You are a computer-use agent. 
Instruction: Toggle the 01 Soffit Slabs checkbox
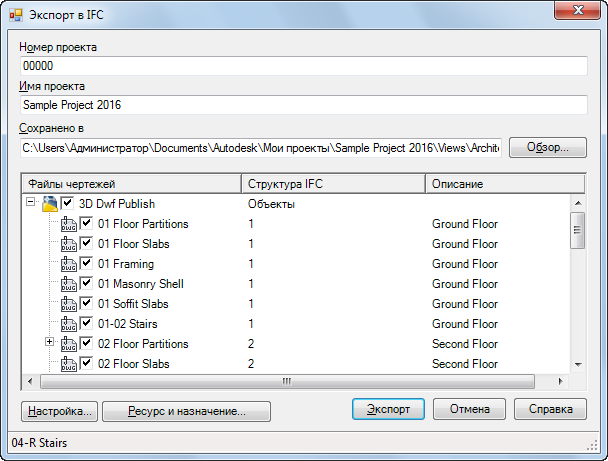click(x=86, y=303)
